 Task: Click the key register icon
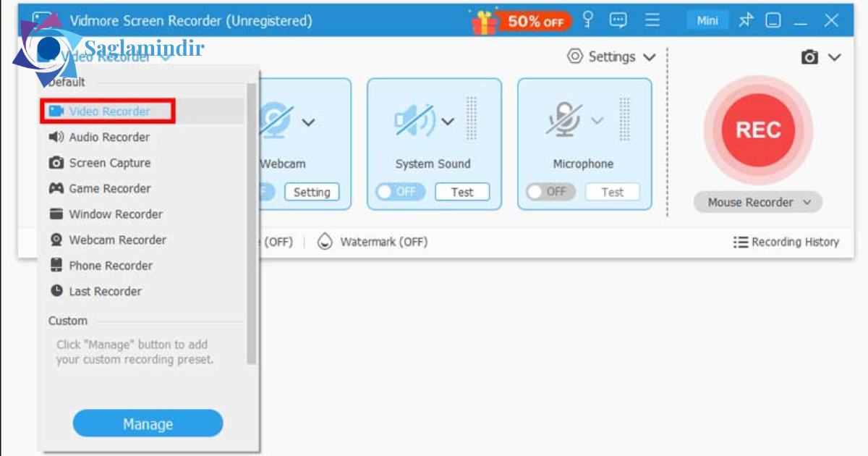point(588,20)
